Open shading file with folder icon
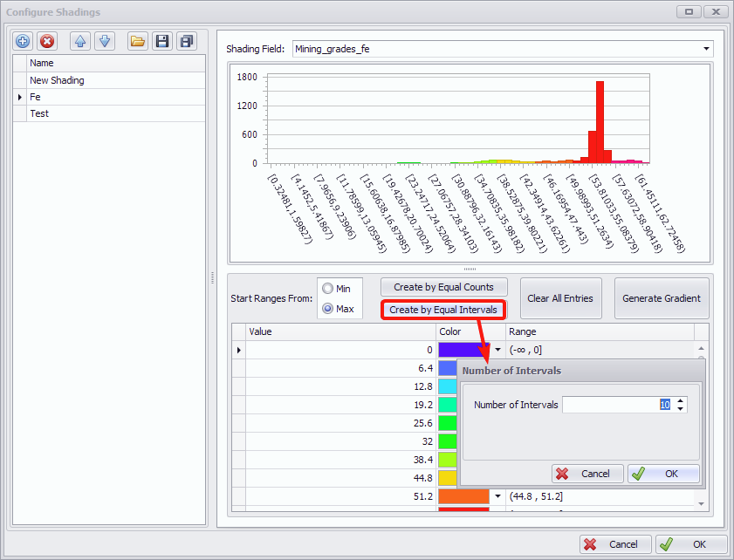 click(137, 41)
